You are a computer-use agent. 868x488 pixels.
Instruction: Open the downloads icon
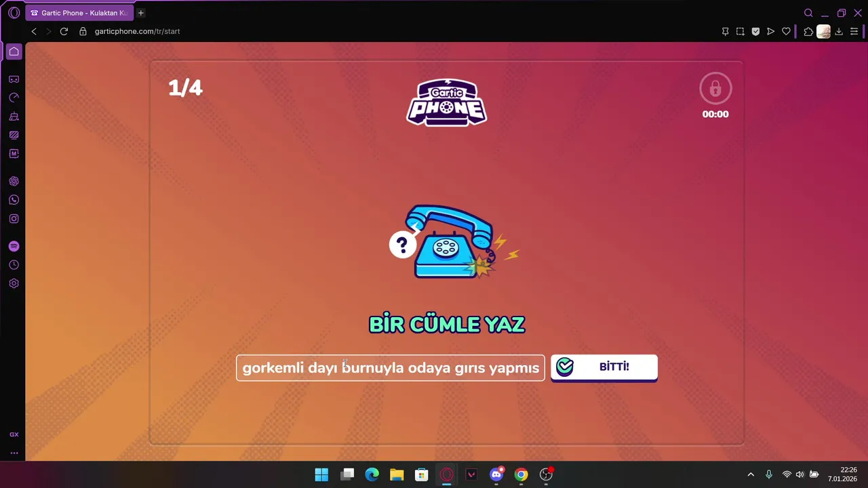pos(839,31)
